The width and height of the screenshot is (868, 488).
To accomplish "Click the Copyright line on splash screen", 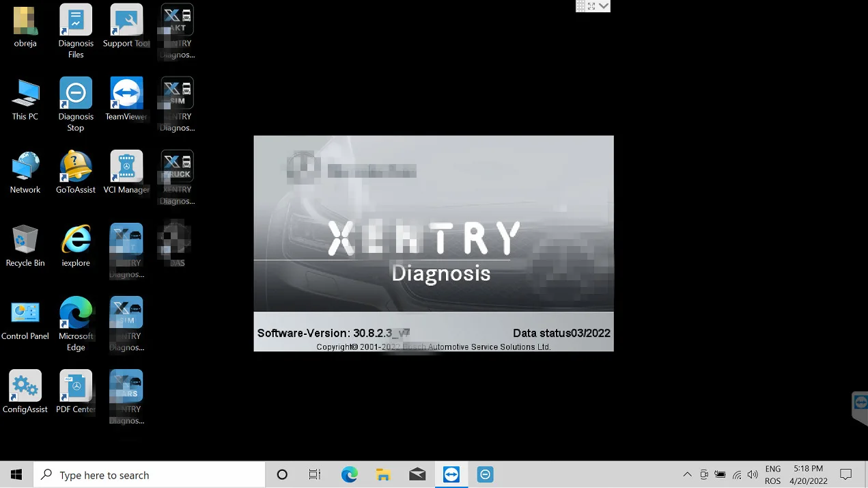I will [434, 347].
